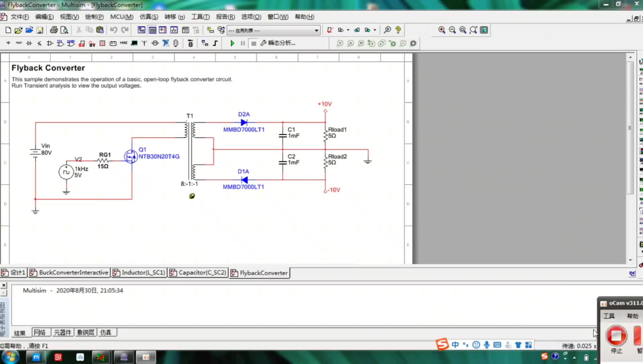This screenshot has height=364, width=643.
Task: Place a source component
Action: 8,43
